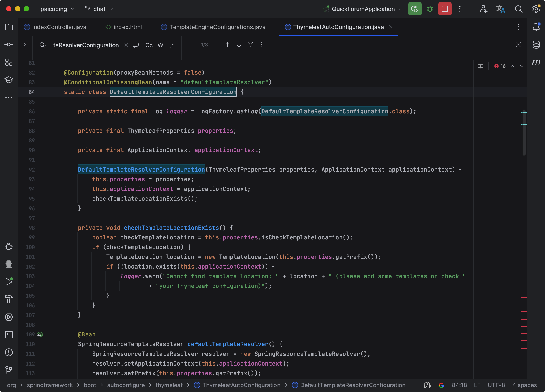Image resolution: width=545 pixels, height=392 pixels.
Task: Click the bean gutter icon on line 109
Action: tap(40, 334)
